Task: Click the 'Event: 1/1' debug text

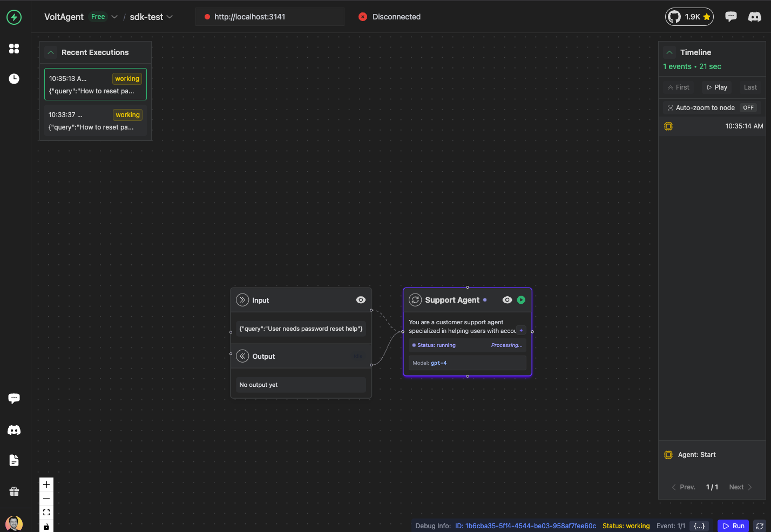Action: [671, 526]
